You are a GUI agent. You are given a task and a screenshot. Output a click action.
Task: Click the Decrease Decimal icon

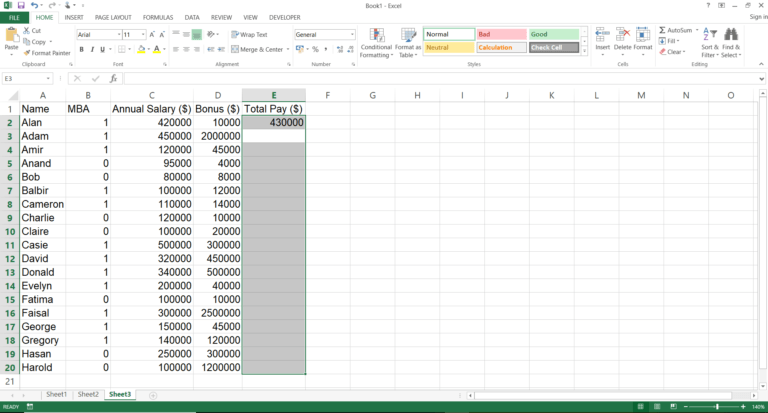(x=350, y=49)
